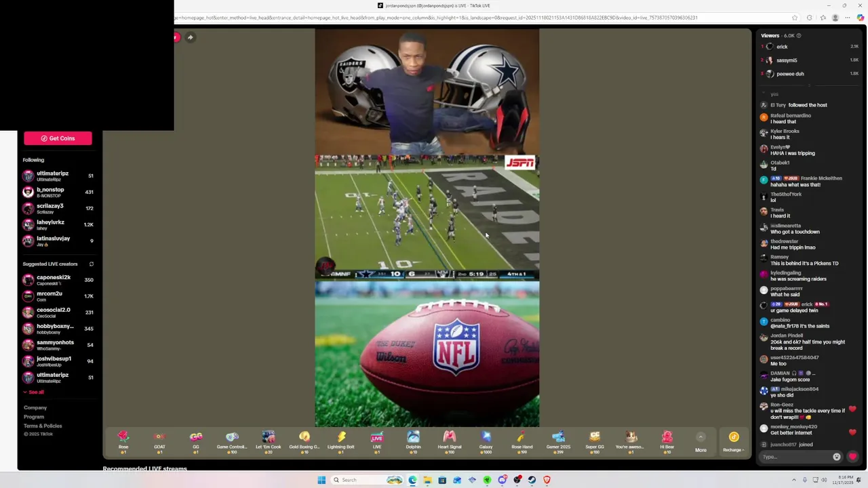The width and height of the screenshot is (868, 488).
Task: Open Terms & Policies footer link
Action: tap(43, 426)
